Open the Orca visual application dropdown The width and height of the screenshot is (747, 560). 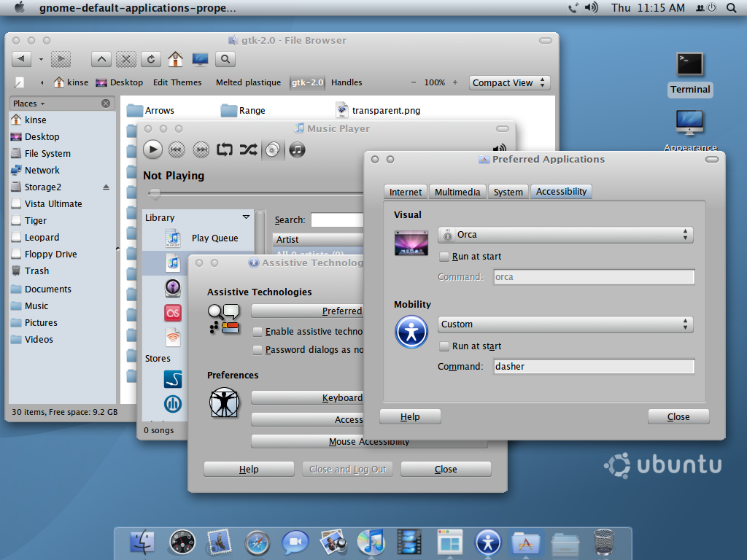(565, 235)
